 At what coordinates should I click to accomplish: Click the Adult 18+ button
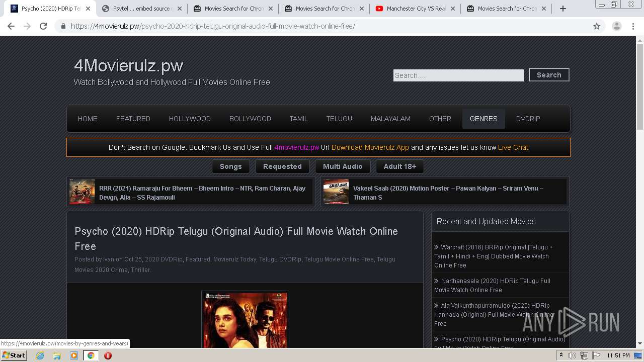(x=400, y=166)
